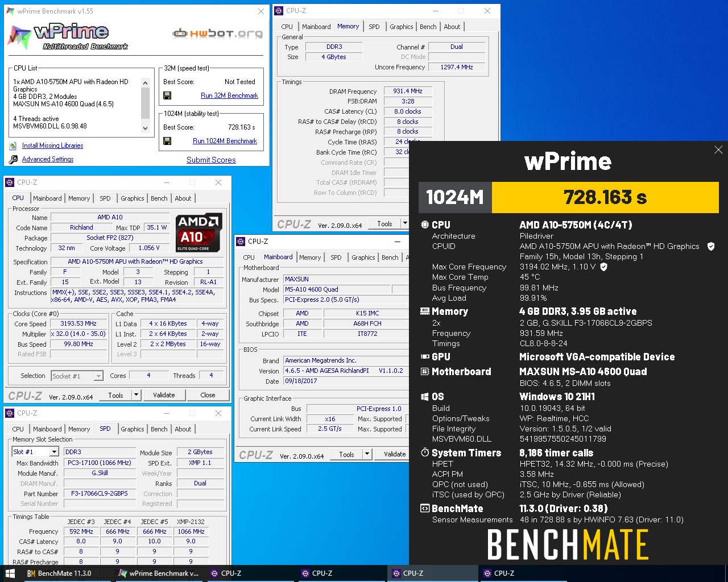Viewport: 728px width, 582px height.
Task: Click the Memory section icon in BenchMate panel
Action: point(425,311)
